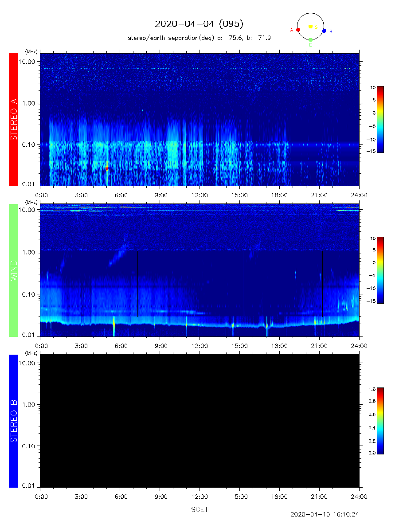399x532 pixels.
Task: Click "(MHz)" unit label above WIND panel
Action: 31,202
